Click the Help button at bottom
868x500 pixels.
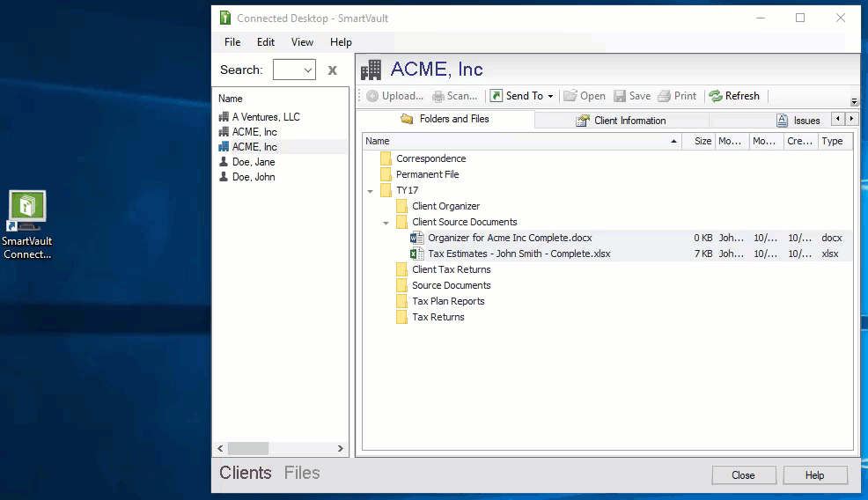click(x=814, y=475)
